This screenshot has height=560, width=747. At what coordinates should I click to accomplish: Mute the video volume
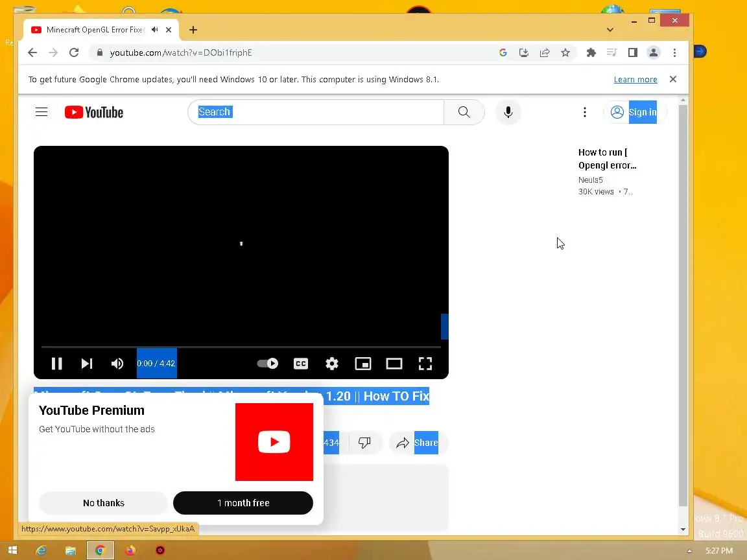coord(117,364)
